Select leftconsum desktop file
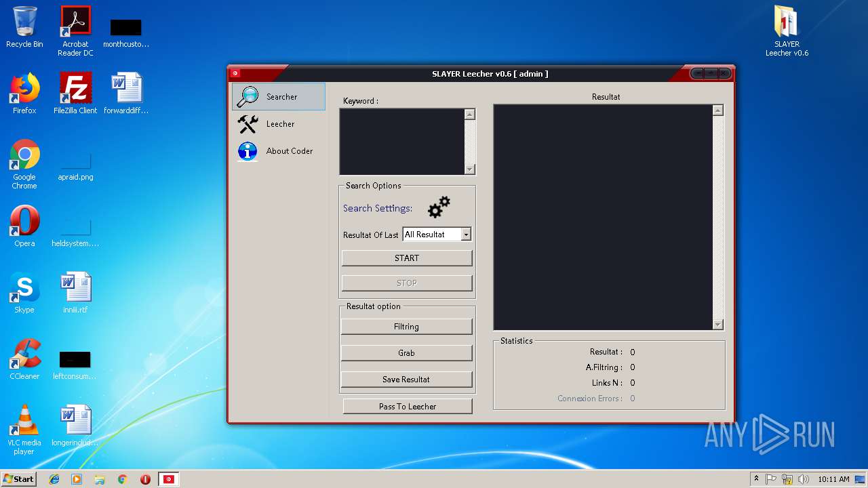The width and height of the screenshot is (868, 488). pos(75,363)
